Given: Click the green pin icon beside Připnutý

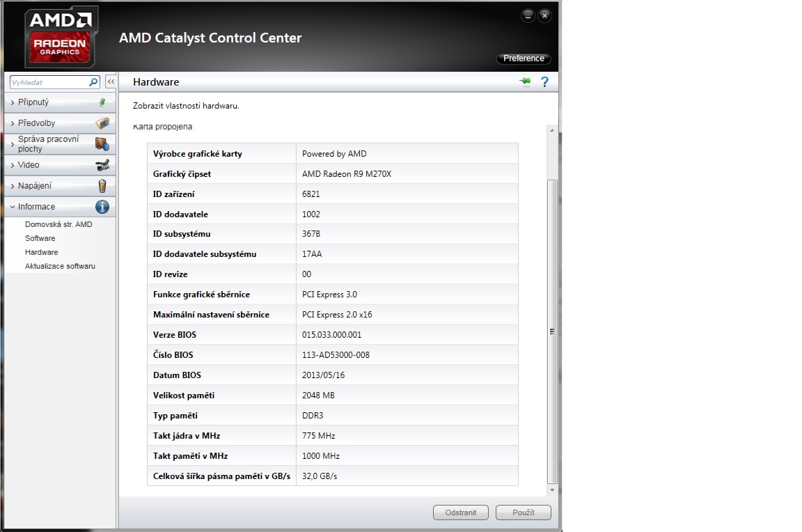Looking at the screenshot, I should tap(102, 102).
